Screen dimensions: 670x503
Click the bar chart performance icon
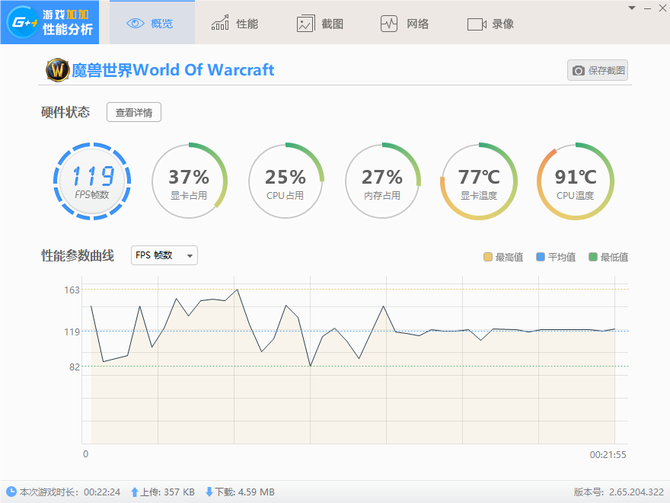[x=220, y=23]
